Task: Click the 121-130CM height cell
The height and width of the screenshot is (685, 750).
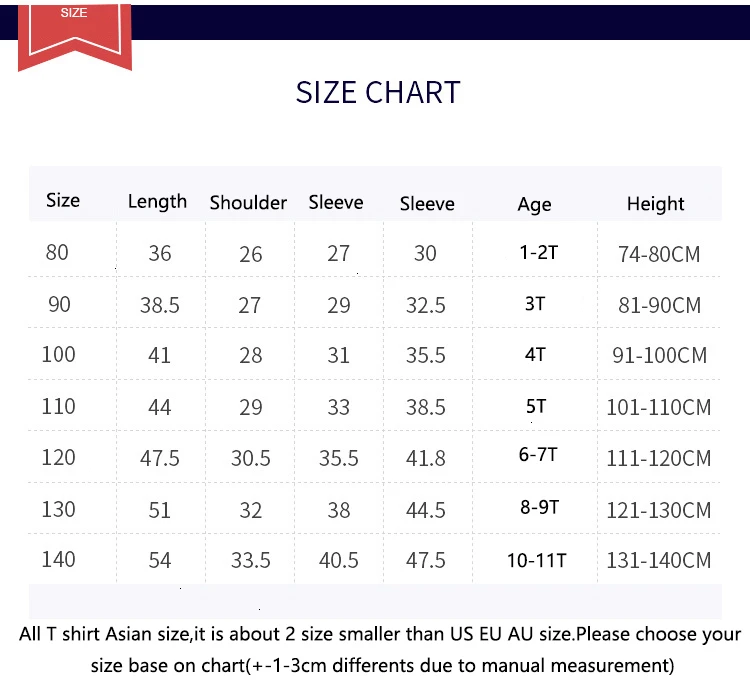Action: pos(659,510)
